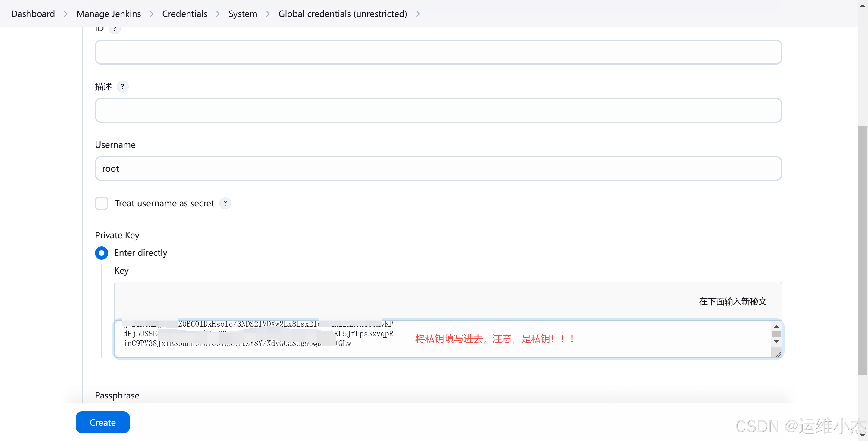
Task: Expand chevron after Manage Jenkins breadcrumb
Action: click(152, 14)
